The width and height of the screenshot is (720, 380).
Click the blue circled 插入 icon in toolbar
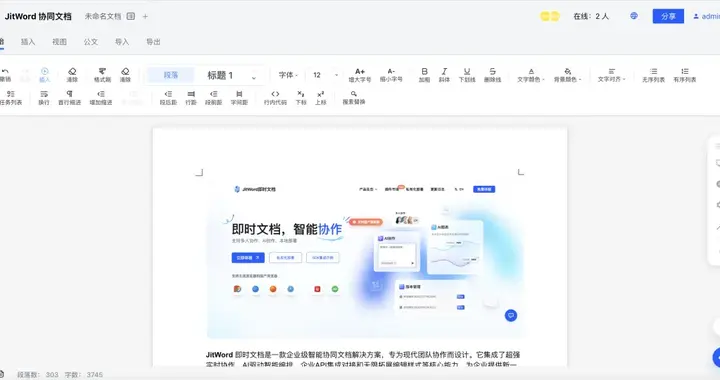[45, 75]
